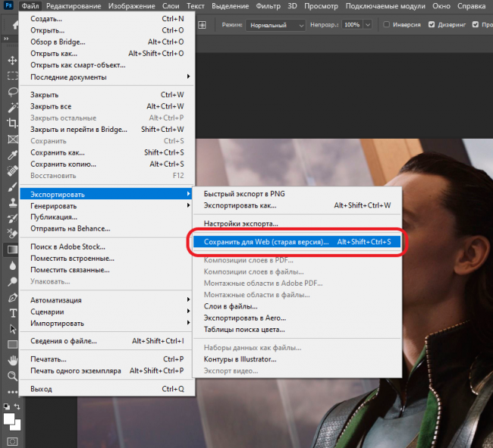Choose Сохранить копию...

tap(107, 164)
